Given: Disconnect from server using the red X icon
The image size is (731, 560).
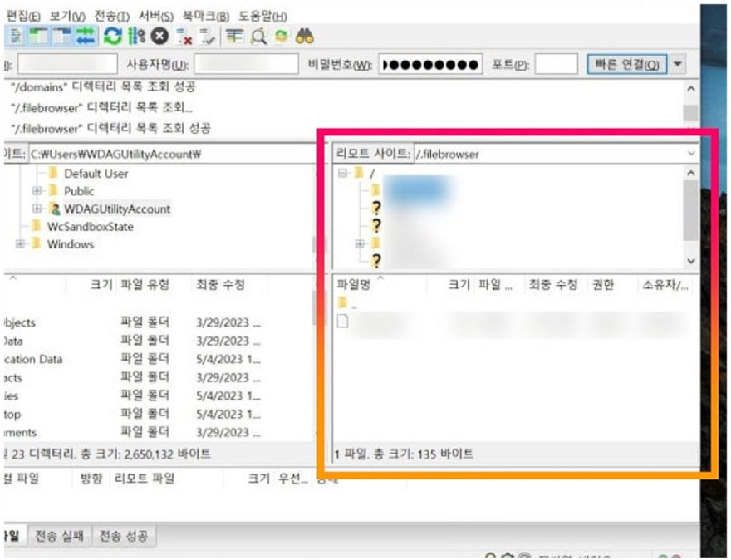Looking at the screenshot, I should [x=184, y=37].
